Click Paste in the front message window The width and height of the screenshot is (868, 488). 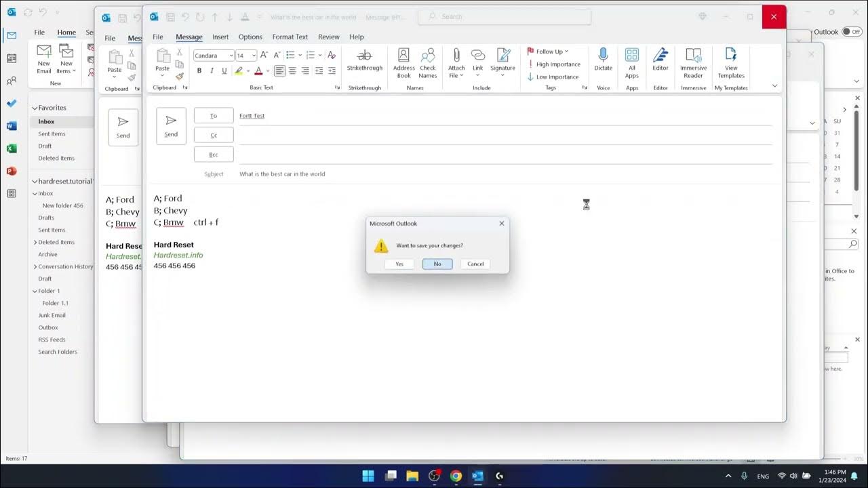[x=162, y=61]
